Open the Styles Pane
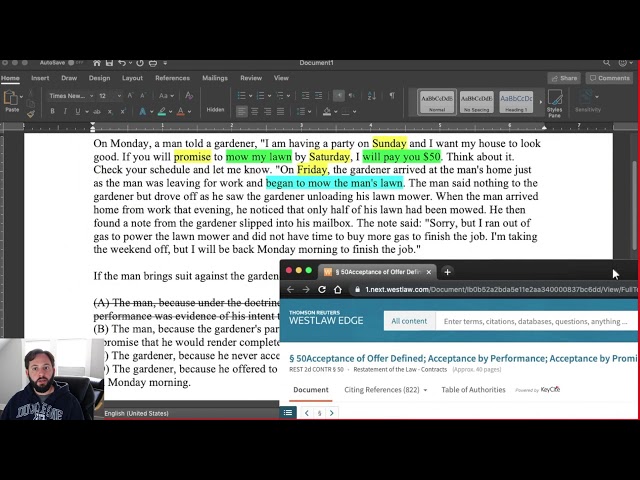The width and height of the screenshot is (640, 480). (x=554, y=103)
